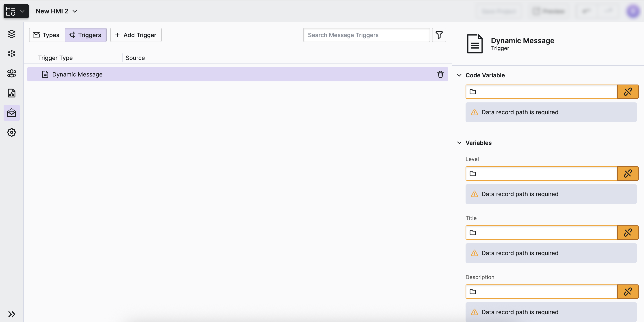Open the settings gear sidebar icon
This screenshot has width=644, height=322.
(x=11, y=132)
